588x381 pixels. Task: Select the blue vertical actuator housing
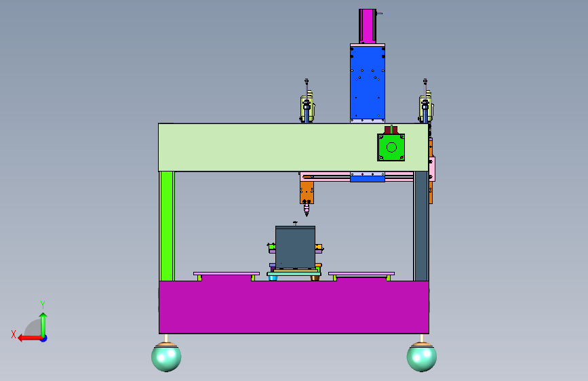(368, 82)
